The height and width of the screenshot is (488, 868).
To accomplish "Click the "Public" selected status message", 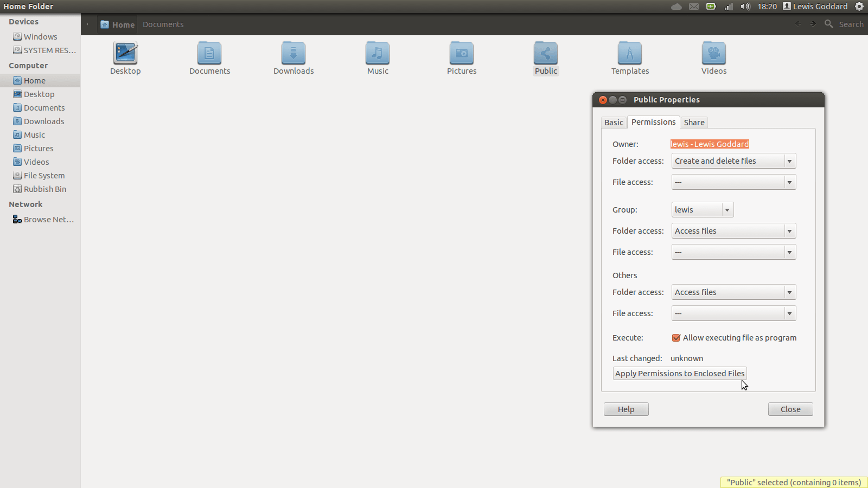I will click(794, 483).
